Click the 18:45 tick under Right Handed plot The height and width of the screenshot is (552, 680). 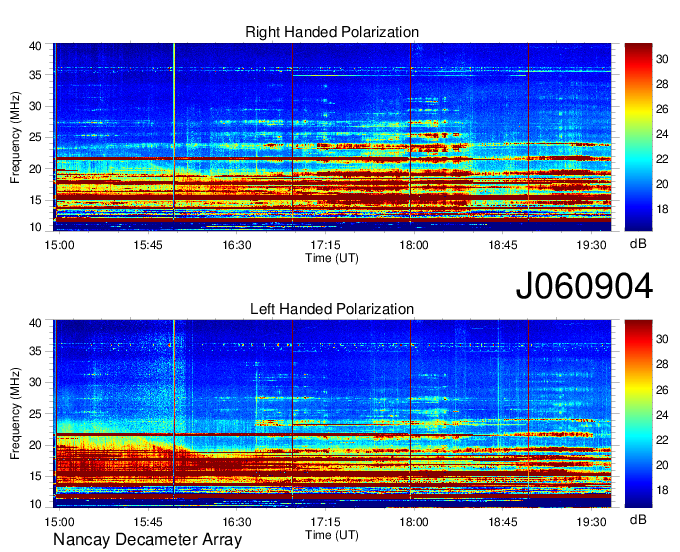[503, 245]
